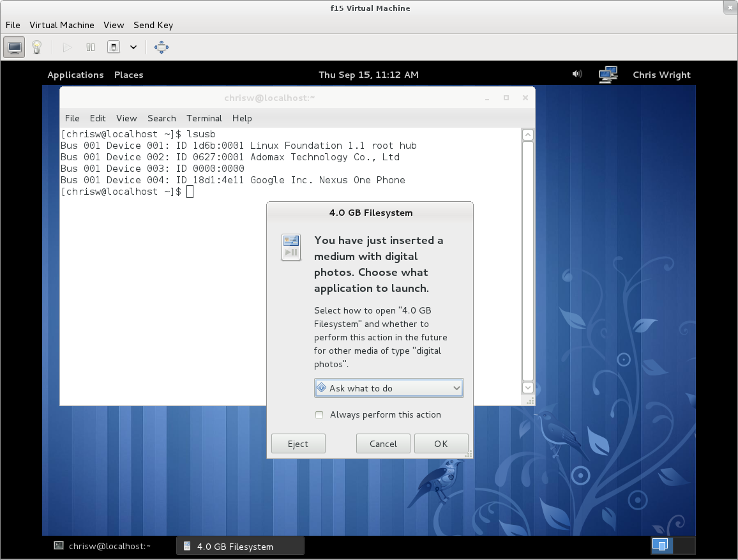Open the File menu of Virtual Machine window

pos(13,25)
